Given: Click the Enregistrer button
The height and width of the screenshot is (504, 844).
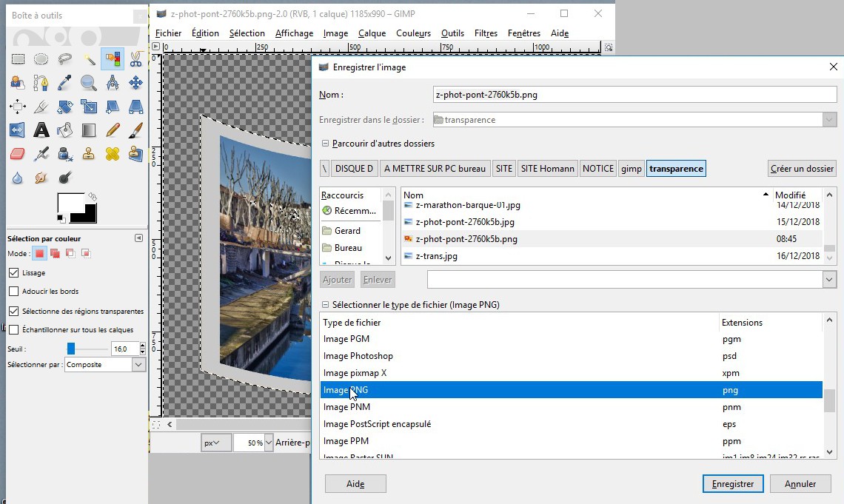Looking at the screenshot, I should click(x=733, y=483).
